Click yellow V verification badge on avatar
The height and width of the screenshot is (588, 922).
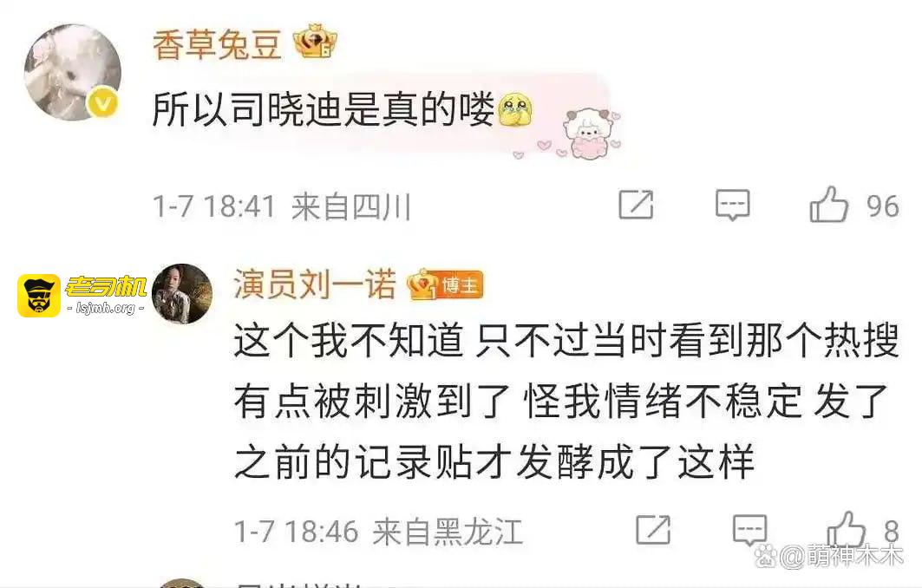(x=102, y=104)
